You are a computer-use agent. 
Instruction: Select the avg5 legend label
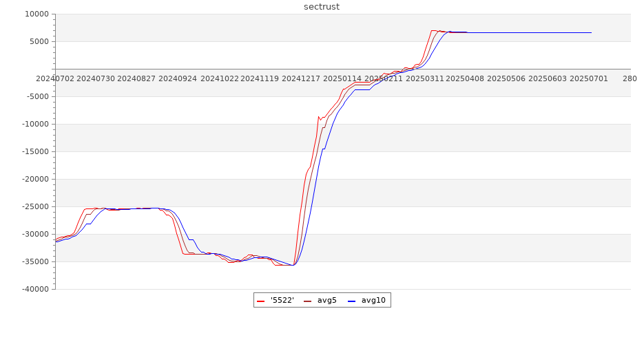(327, 301)
